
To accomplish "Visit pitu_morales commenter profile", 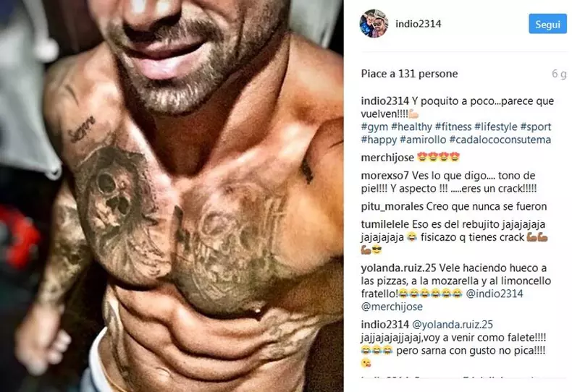I will [392, 207].
